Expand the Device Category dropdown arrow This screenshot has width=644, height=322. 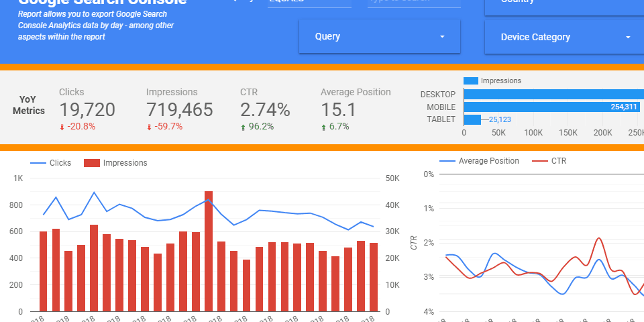(628, 38)
